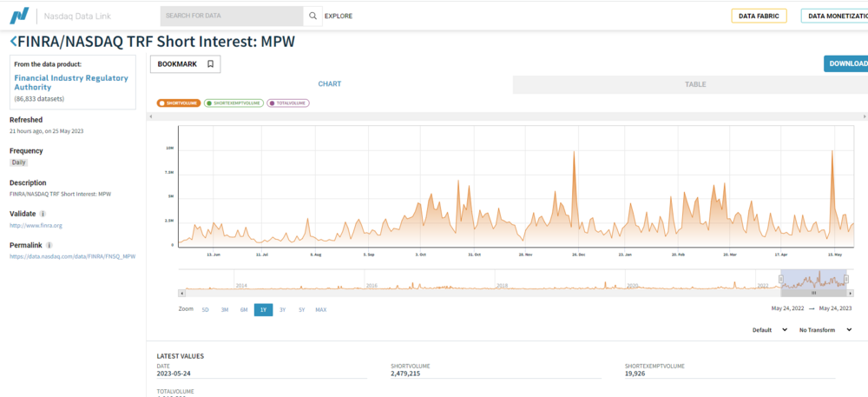Click the bookmark flag icon
The height and width of the screenshot is (397, 868).
coord(210,64)
